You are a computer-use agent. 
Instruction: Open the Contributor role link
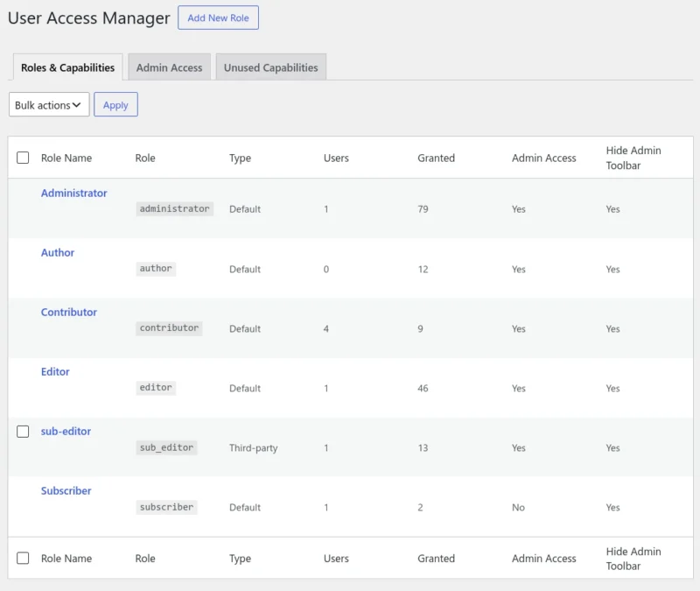point(69,312)
